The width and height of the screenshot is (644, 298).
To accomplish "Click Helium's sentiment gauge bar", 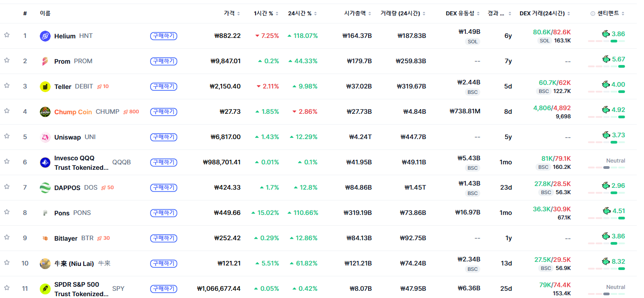I will tap(606, 41).
